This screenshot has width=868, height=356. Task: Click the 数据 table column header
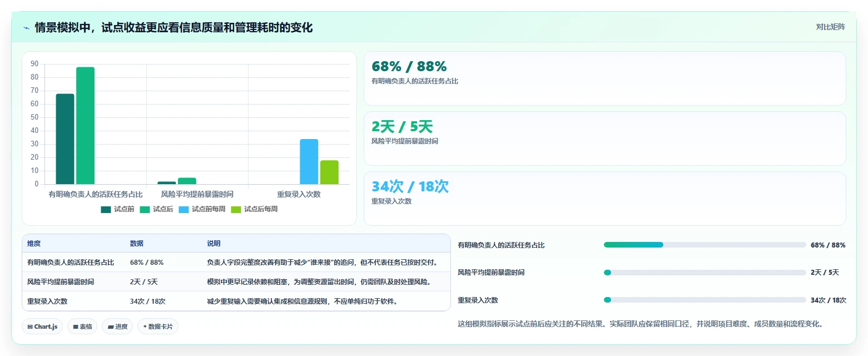[137, 244]
